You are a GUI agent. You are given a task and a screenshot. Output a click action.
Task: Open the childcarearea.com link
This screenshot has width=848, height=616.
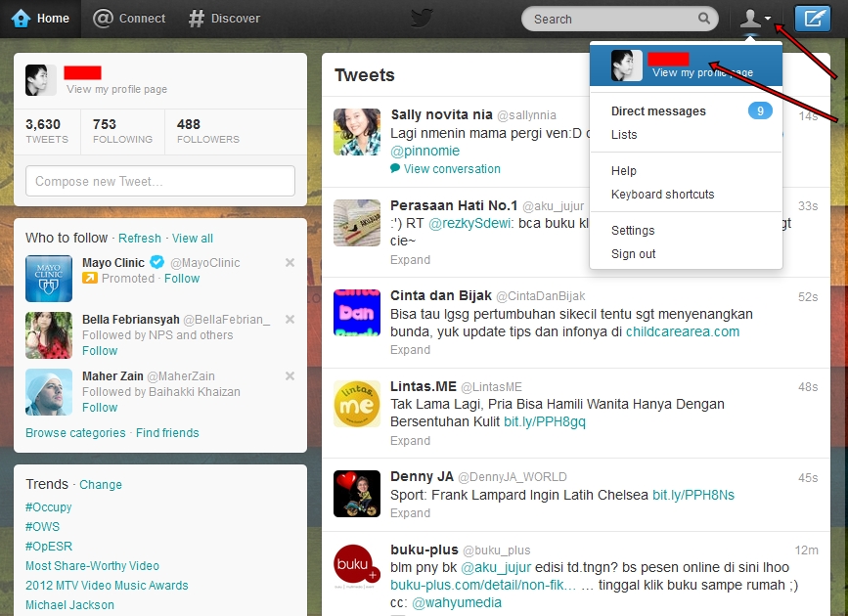[x=683, y=331]
